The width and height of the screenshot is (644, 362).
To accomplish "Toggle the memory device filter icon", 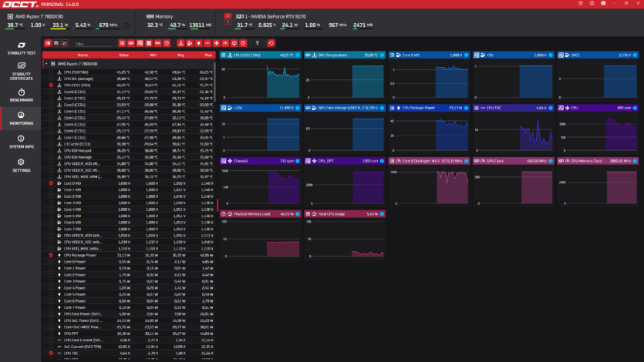I will pos(149,43).
